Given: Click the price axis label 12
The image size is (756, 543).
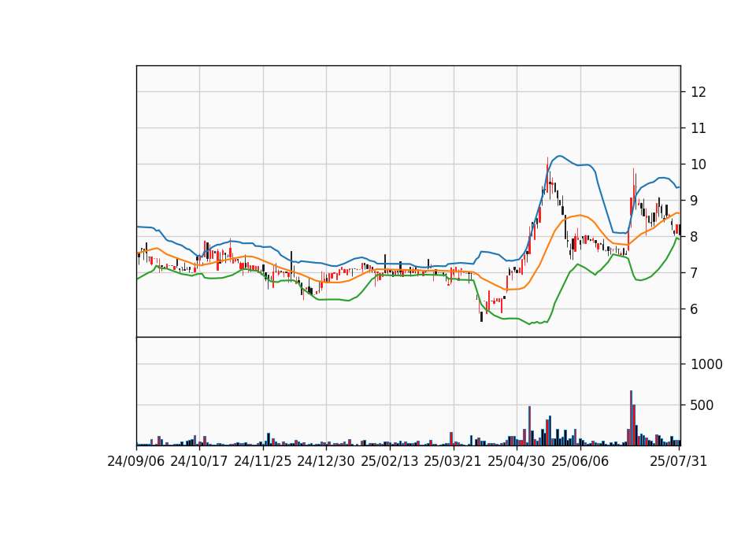Looking at the screenshot, I should coord(699,92).
